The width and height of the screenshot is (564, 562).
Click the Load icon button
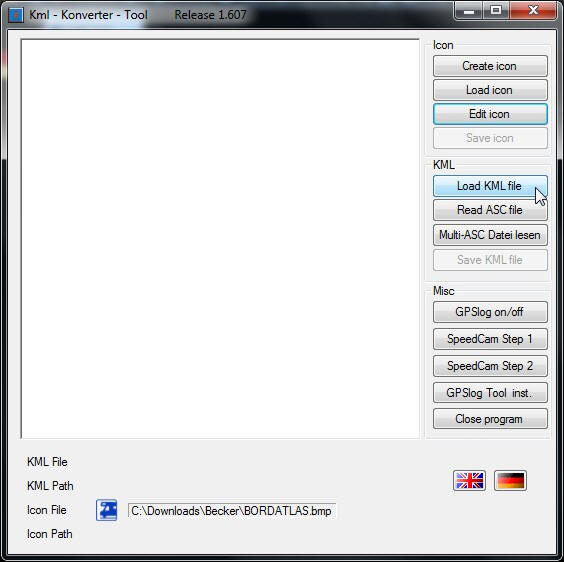point(490,90)
